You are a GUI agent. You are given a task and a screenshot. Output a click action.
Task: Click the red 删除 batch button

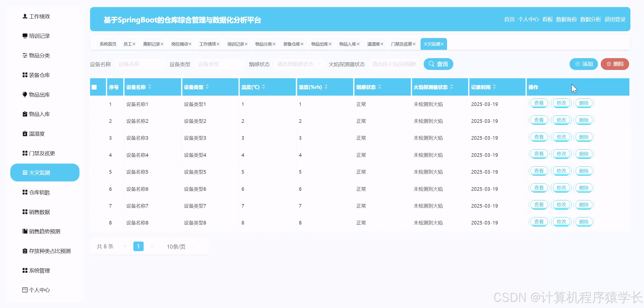[x=615, y=64]
